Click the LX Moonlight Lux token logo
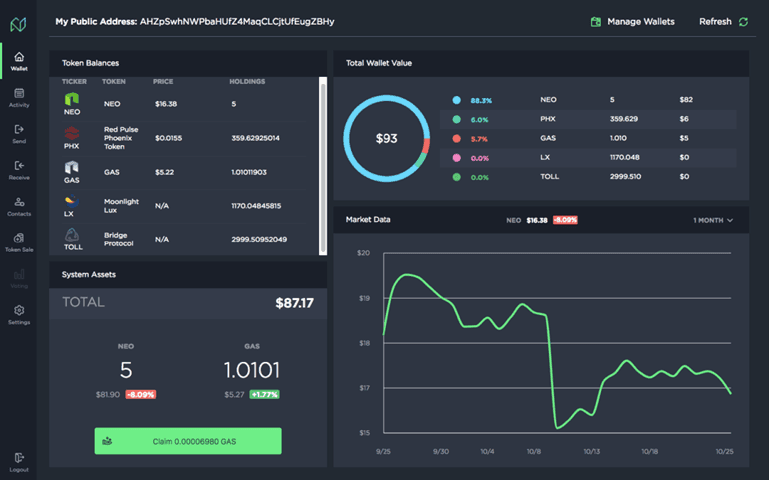This screenshot has height=480, width=769. pos(72,201)
